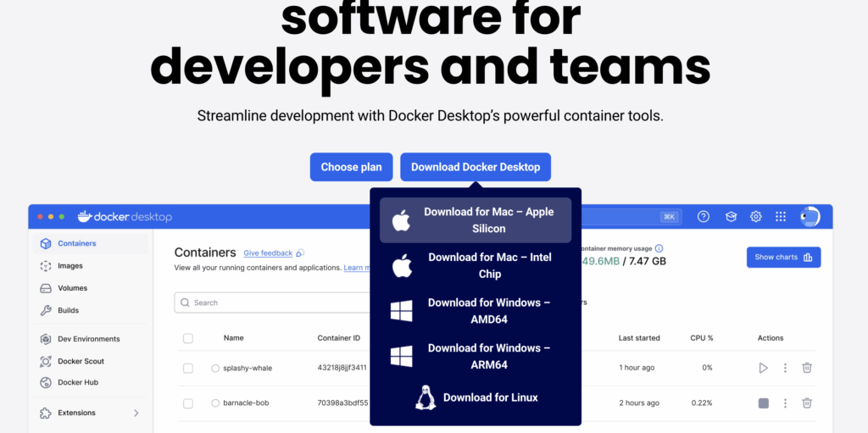Click the Images dashed-circle icon
This screenshot has height=433, width=868.
click(x=46, y=266)
